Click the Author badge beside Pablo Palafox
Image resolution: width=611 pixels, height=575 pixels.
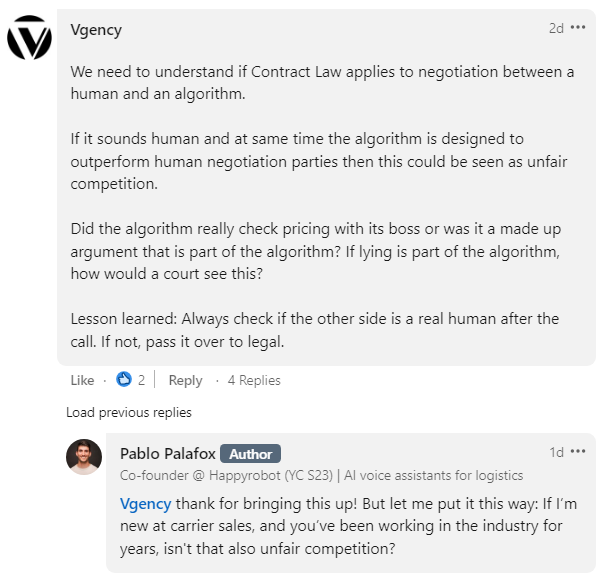pos(250,454)
